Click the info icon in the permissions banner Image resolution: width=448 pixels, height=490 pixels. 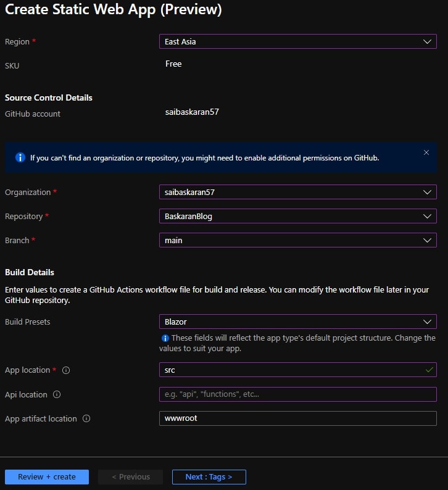point(20,157)
